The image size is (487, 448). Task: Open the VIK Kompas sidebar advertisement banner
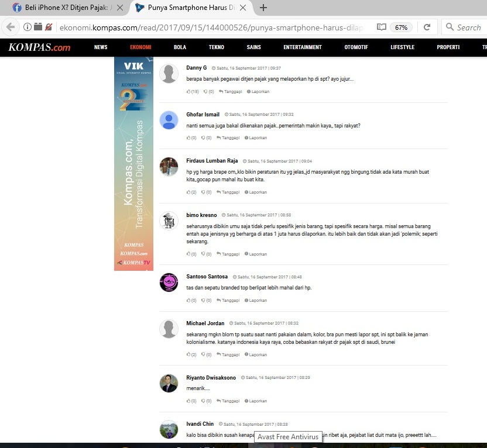133,164
